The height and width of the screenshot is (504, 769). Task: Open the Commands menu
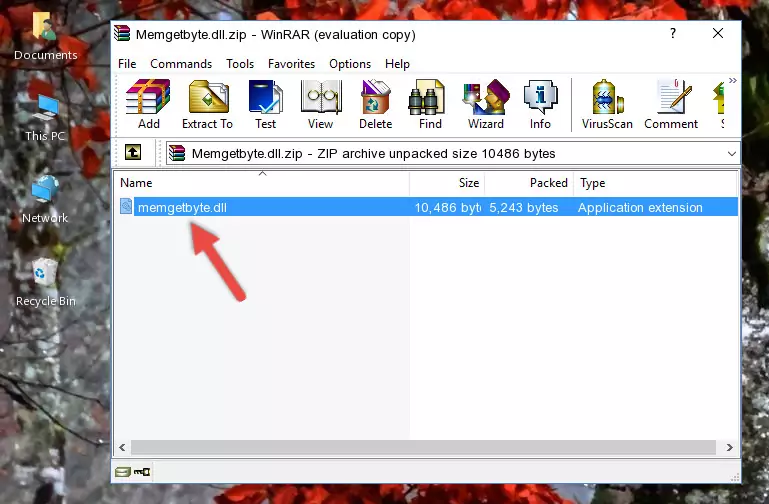[181, 64]
